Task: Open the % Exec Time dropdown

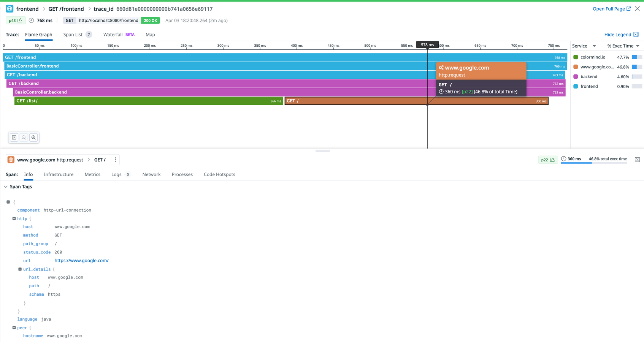Action: [x=638, y=46]
